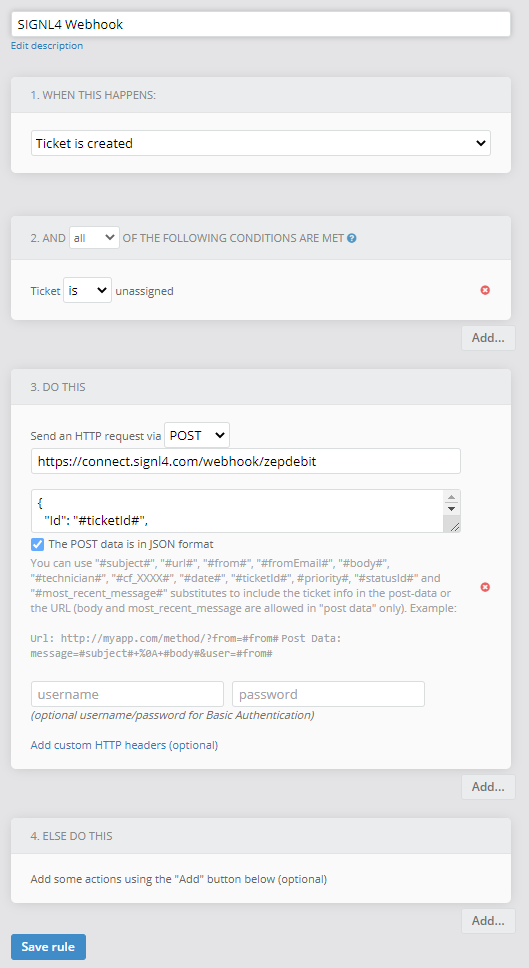Click the POST data textarea resize handle
Screen dimensions: 529x968
click(x=454, y=526)
